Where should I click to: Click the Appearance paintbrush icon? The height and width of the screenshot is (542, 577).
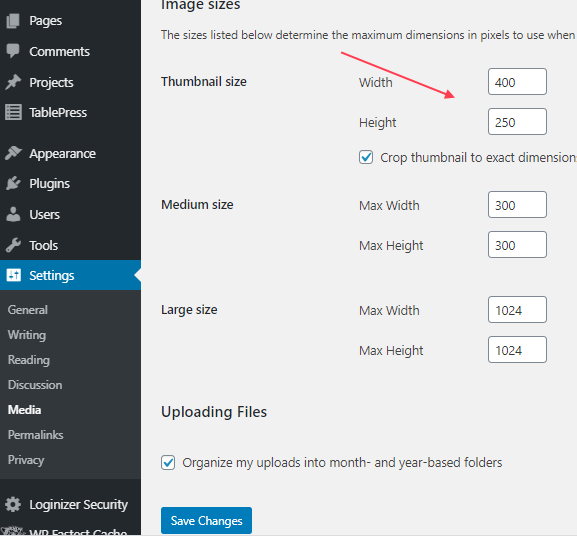[x=13, y=153]
